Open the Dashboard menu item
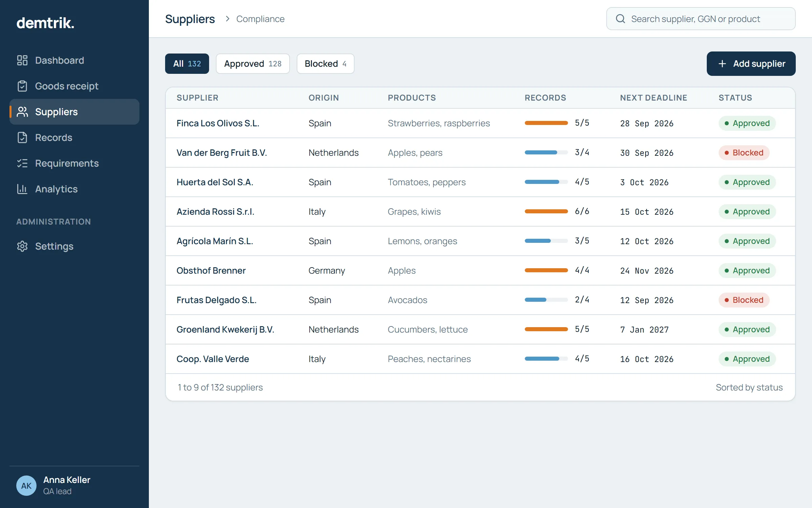This screenshot has width=812, height=508. 74,60
